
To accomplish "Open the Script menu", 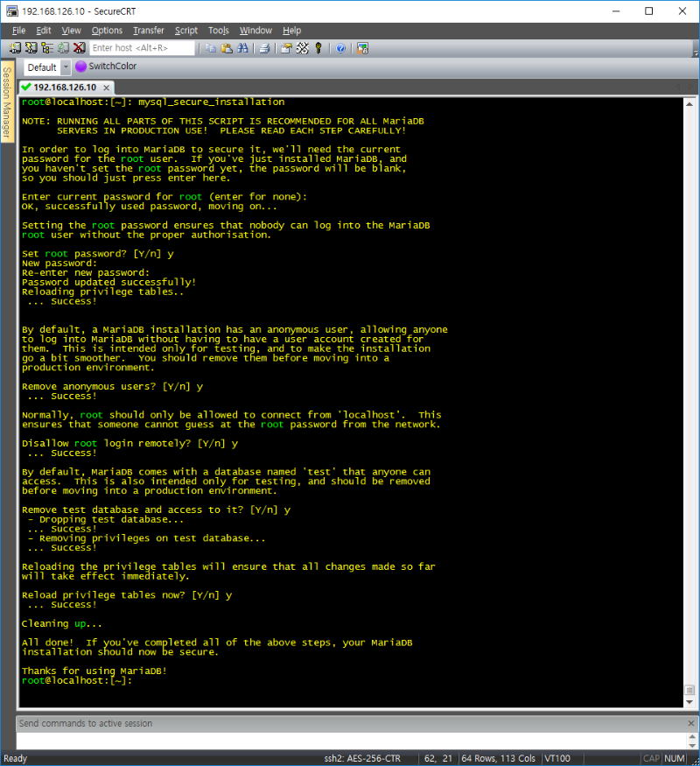I will click(185, 31).
